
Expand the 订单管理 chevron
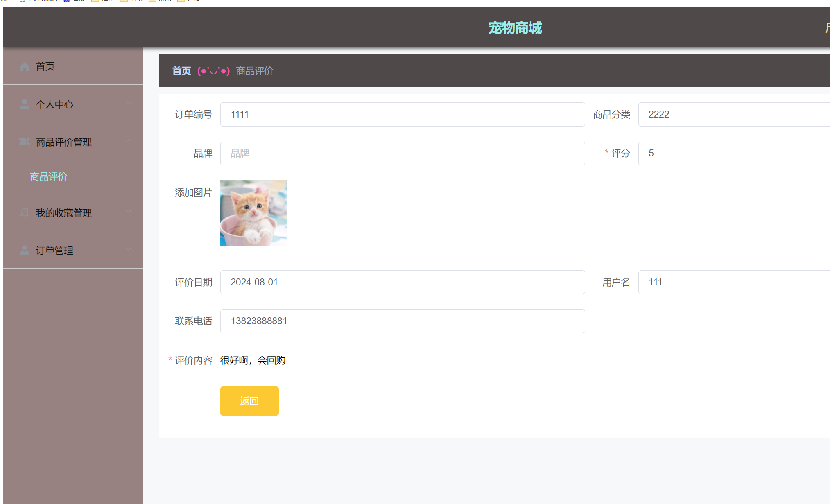coord(129,249)
